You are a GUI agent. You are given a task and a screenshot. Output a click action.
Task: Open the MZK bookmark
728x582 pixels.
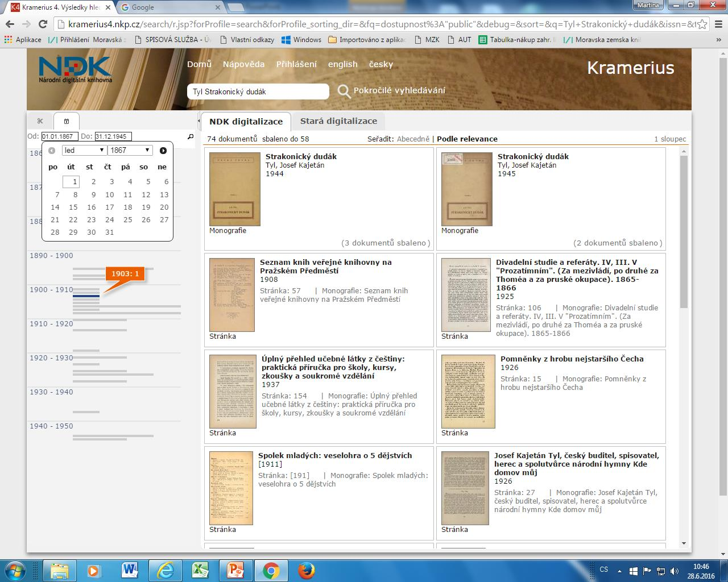click(427, 40)
